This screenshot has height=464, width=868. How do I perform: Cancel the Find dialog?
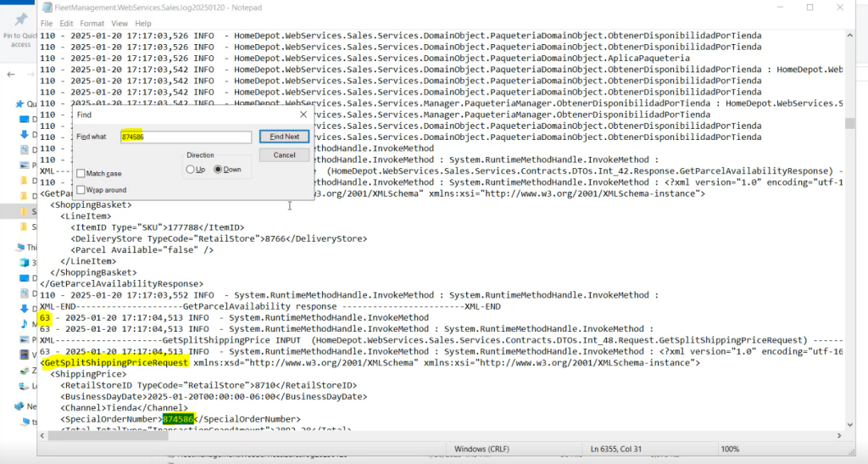(284, 155)
